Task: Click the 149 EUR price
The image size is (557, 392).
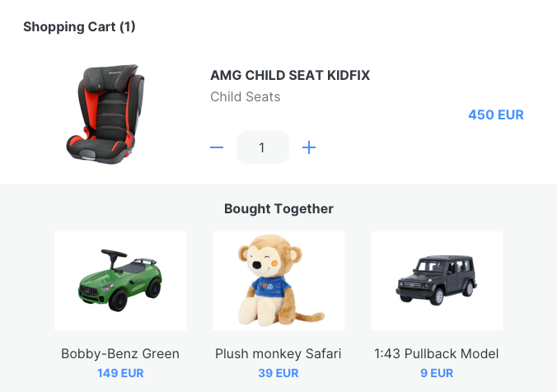Action: (x=120, y=373)
